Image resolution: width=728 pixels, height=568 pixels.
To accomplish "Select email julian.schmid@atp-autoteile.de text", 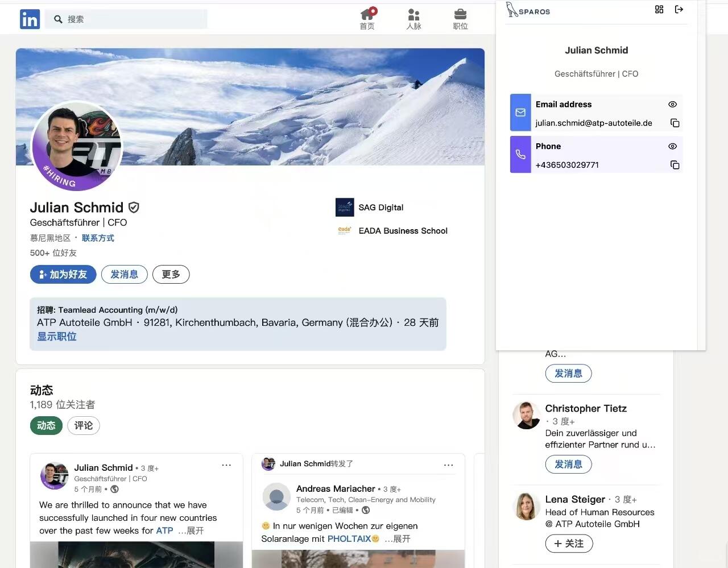I will tap(594, 123).
